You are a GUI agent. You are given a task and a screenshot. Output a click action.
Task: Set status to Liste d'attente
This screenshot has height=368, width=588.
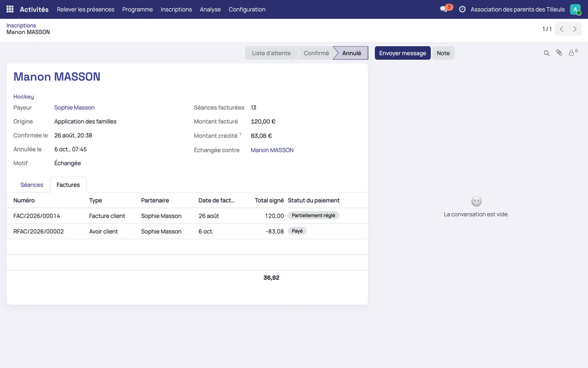click(x=271, y=53)
